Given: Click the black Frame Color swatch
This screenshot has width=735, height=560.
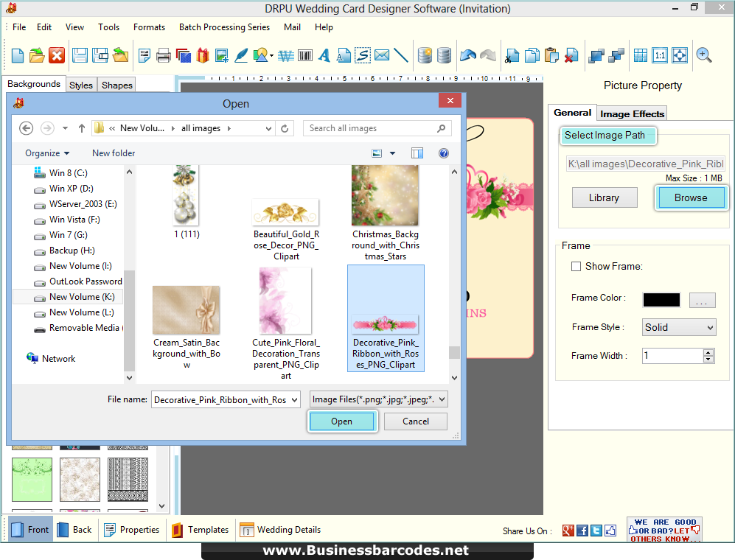Looking at the screenshot, I should (x=661, y=300).
